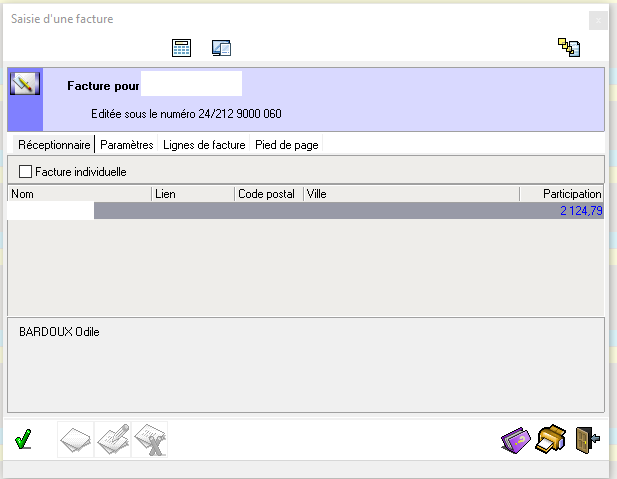Click the linked yellow squares icon top right
The image size is (617, 479).
pos(569,47)
